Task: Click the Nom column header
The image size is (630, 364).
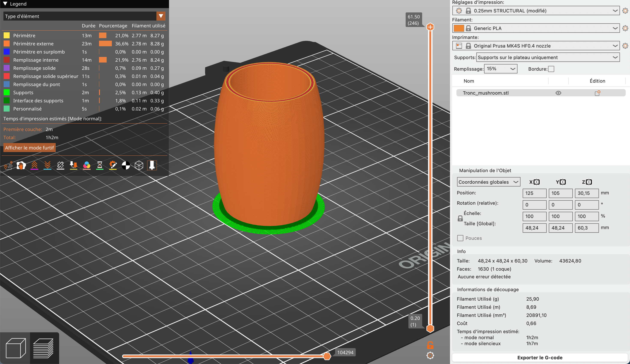Action: click(469, 81)
